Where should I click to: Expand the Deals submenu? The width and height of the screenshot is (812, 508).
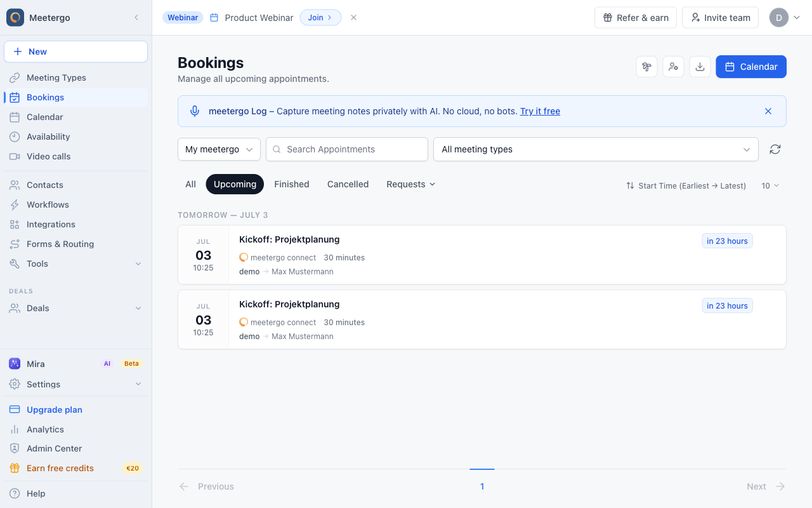pos(76,308)
